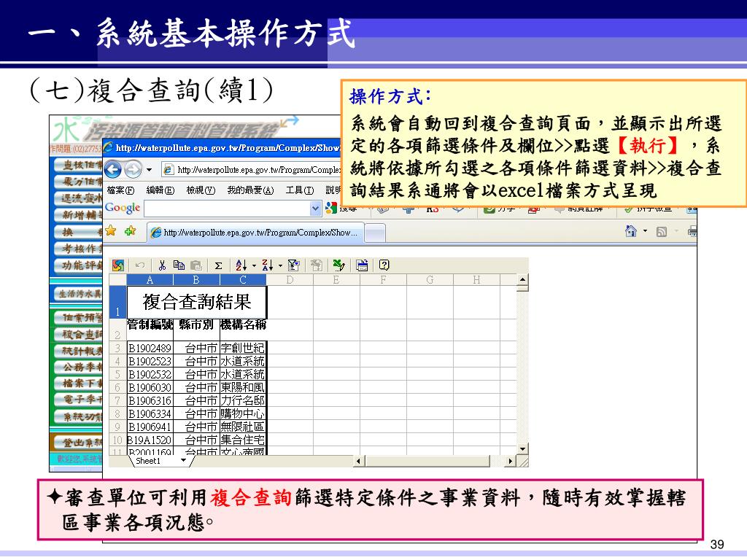747x560 pixels.
Task: Click the greyed Refresh All icon
Action: [317, 265]
